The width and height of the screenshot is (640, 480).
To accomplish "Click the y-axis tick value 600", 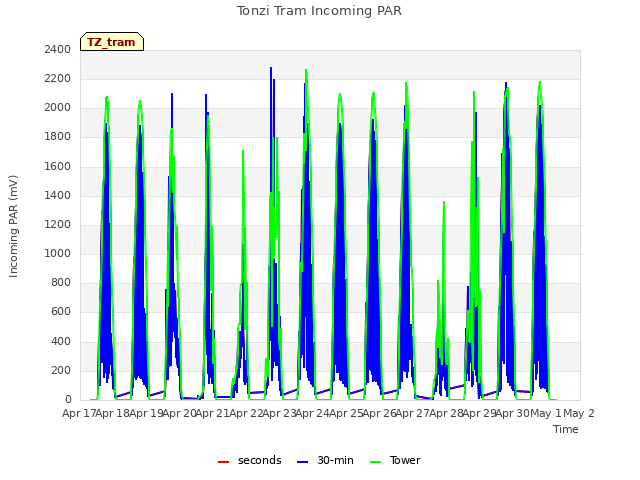I will (61, 312).
